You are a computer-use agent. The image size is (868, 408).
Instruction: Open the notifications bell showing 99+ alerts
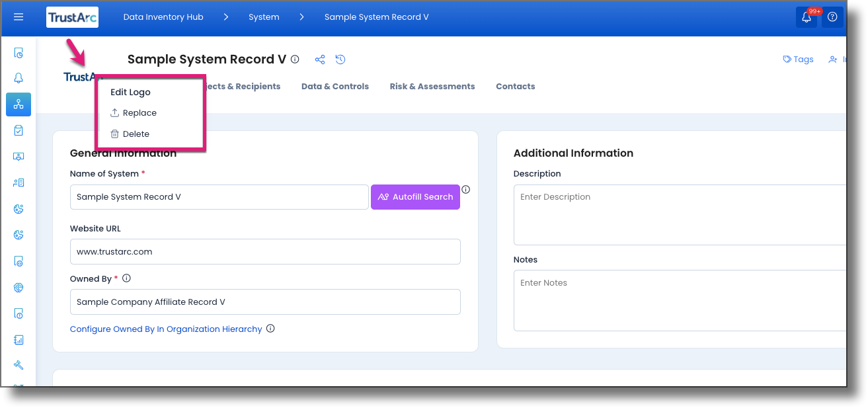pos(806,17)
